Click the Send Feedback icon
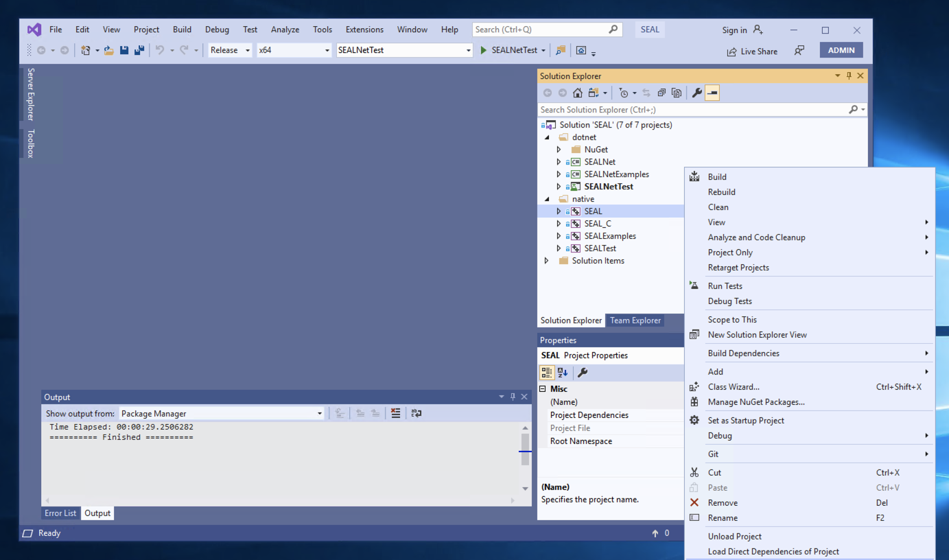The image size is (949, 560). pos(799,51)
